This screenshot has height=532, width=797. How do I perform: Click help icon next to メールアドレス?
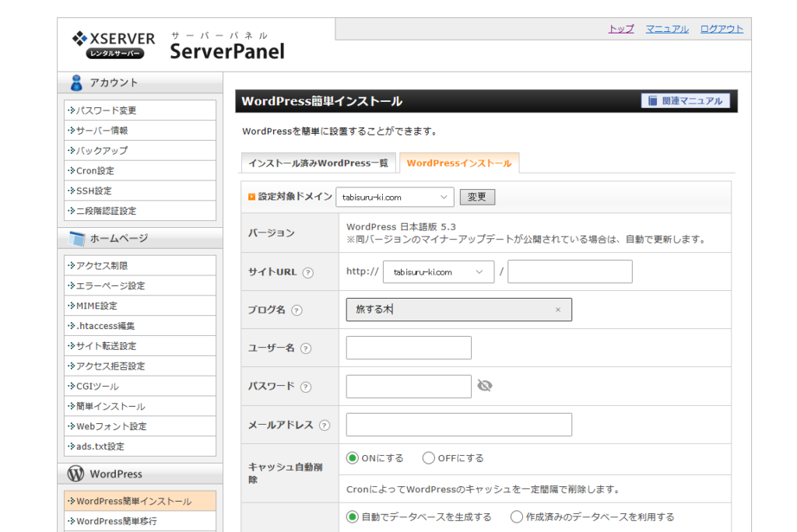coord(325,425)
